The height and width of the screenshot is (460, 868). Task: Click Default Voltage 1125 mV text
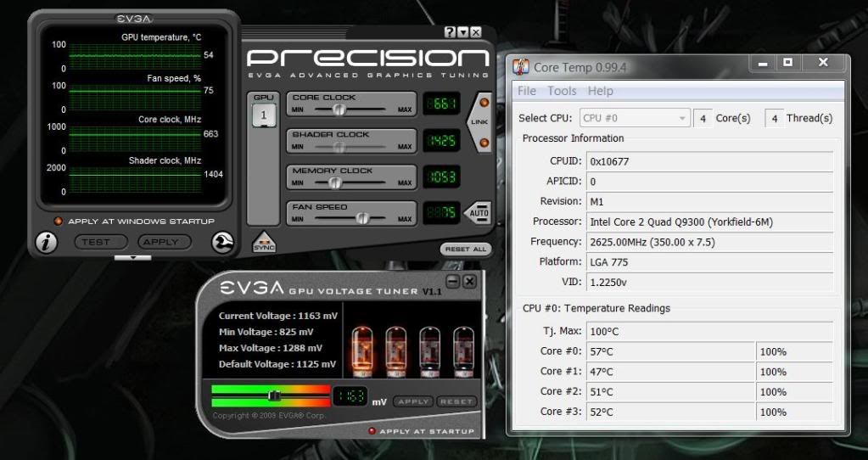pos(277,364)
